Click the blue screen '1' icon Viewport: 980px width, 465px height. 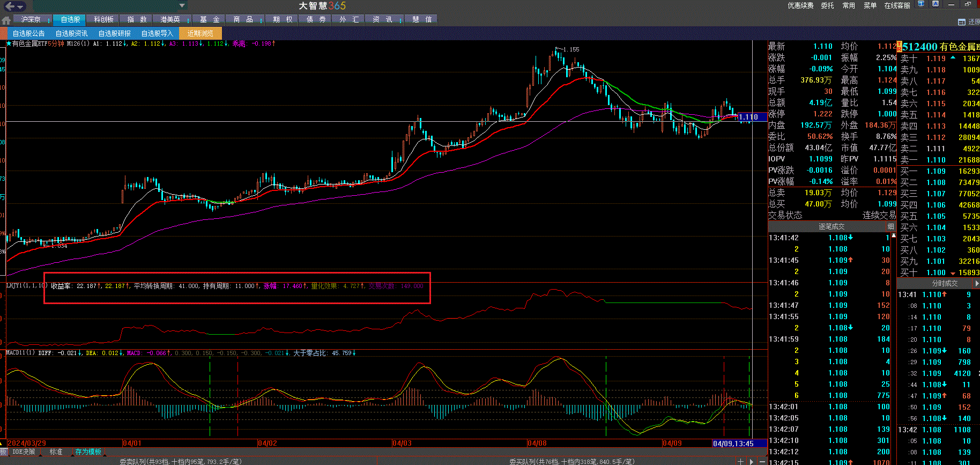pos(921,4)
